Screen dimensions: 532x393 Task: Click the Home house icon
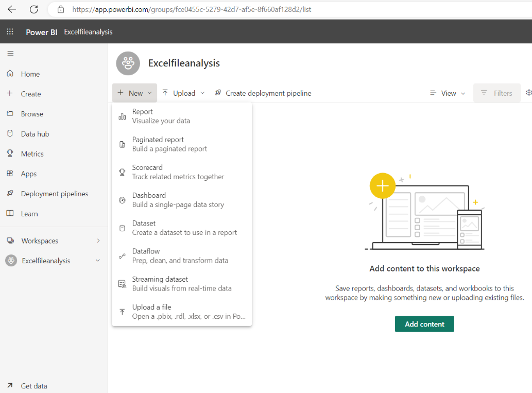10,73
